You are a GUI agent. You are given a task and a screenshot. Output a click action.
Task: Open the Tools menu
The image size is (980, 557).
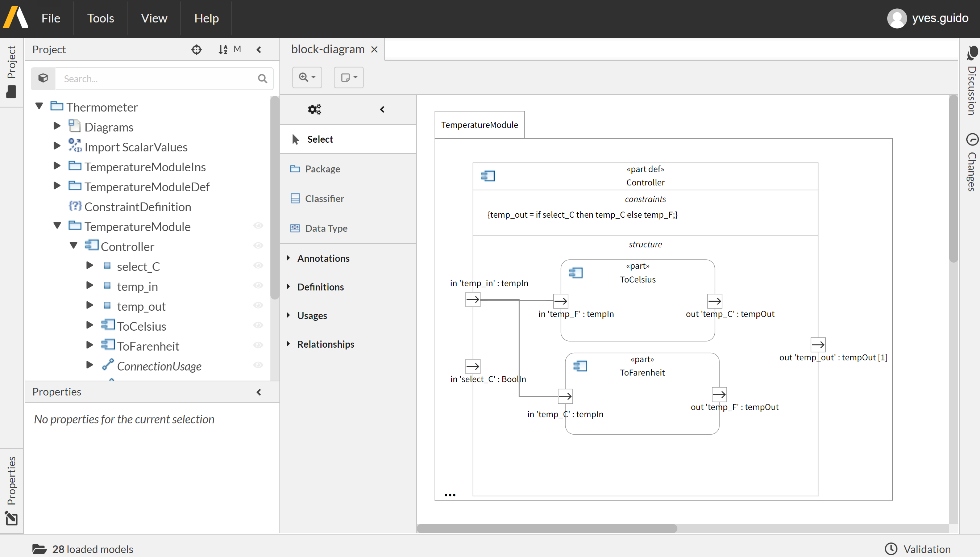click(x=100, y=18)
